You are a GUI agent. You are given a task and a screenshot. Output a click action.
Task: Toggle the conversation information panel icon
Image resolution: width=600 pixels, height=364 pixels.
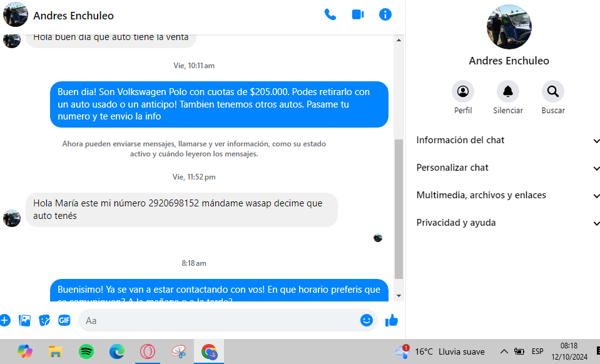(385, 15)
